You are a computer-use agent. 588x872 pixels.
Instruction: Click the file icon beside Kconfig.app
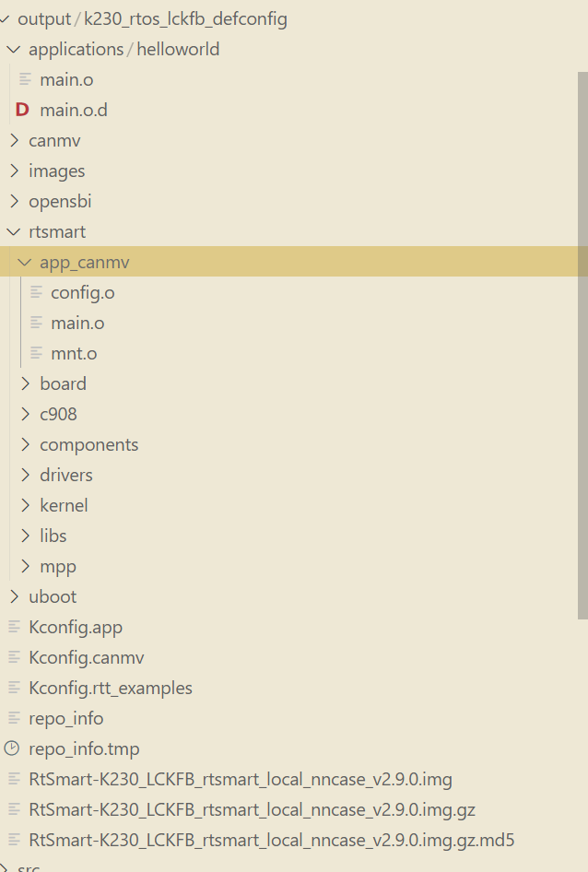[14, 628]
